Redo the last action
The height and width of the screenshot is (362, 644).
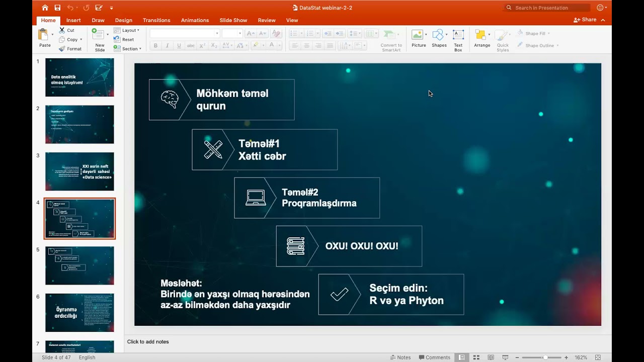pyautogui.click(x=86, y=8)
